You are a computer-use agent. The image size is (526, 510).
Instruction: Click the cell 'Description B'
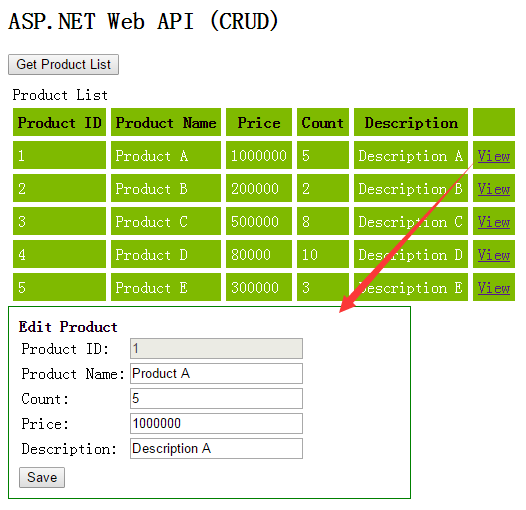click(411, 188)
